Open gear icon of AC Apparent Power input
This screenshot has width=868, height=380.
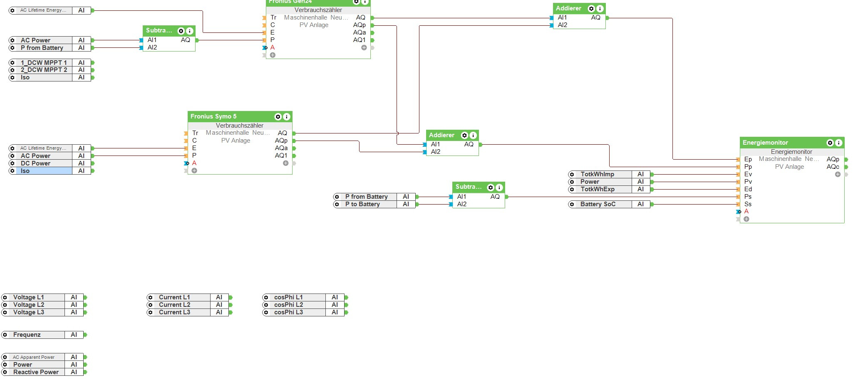coord(5,357)
